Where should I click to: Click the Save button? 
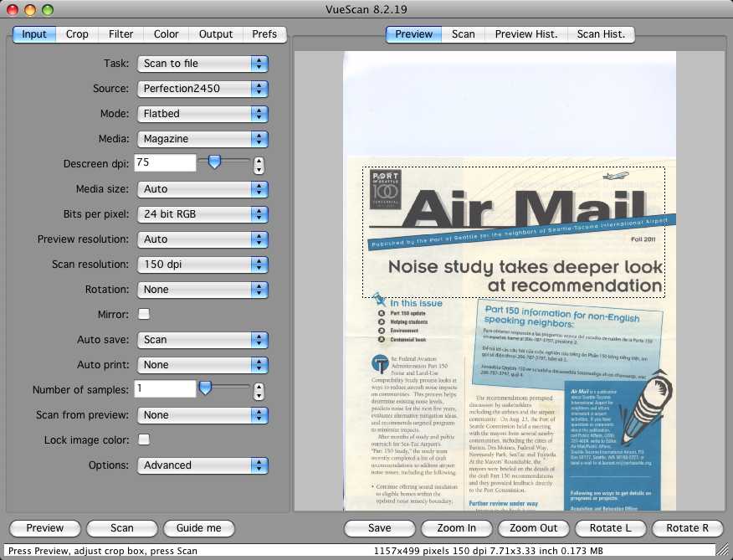tap(380, 528)
